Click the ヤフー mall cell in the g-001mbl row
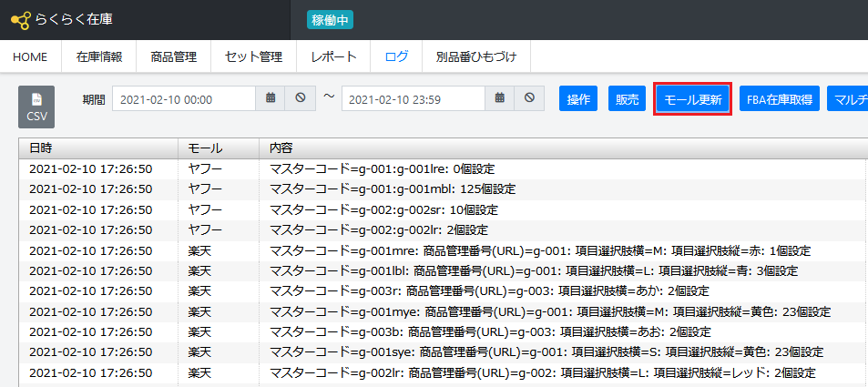 point(219,189)
